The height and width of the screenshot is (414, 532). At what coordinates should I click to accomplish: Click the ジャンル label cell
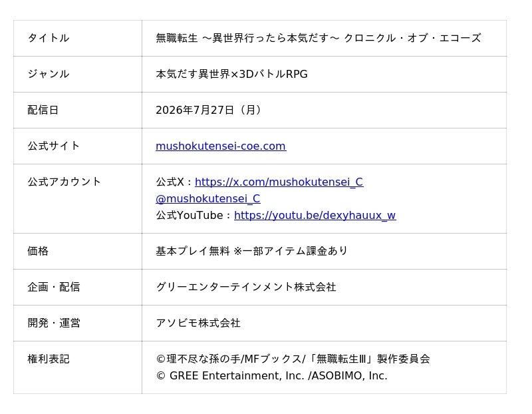coord(78,74)
